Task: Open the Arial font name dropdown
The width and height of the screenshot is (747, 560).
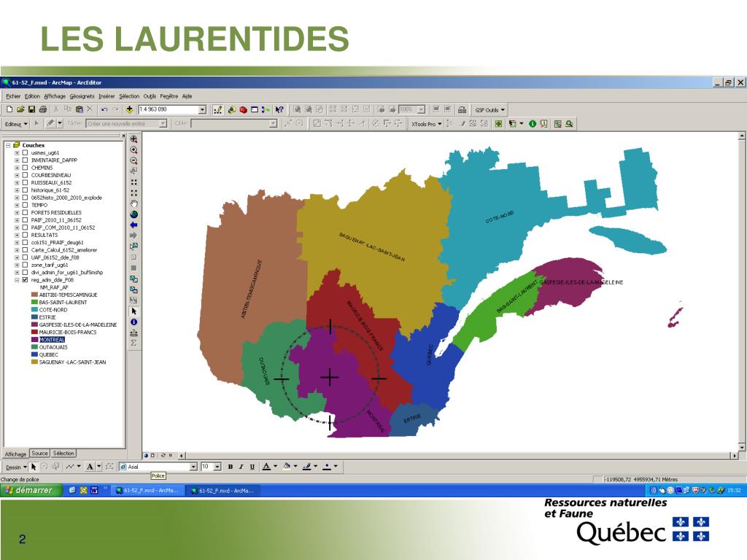Action: (x=193, y=467)
